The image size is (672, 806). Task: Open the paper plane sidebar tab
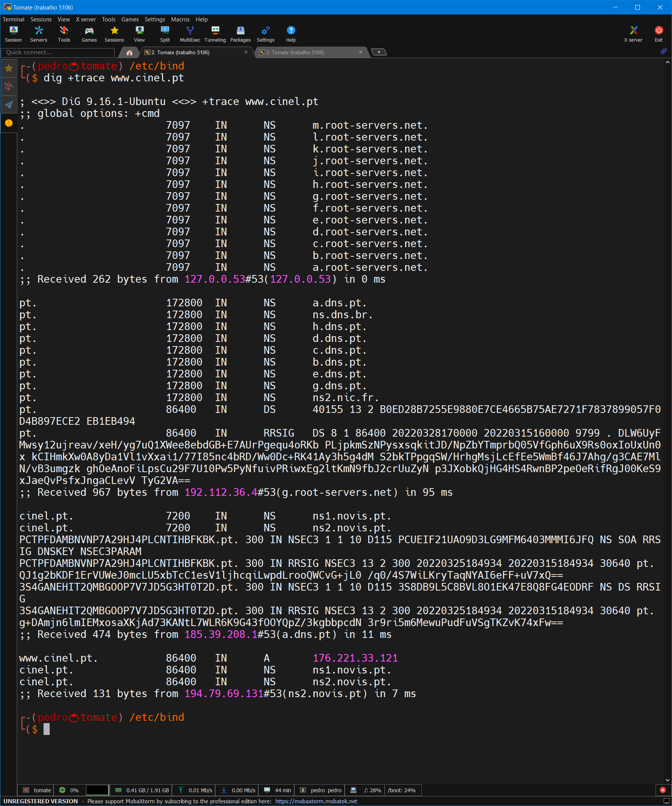click(x=8, y=104)
